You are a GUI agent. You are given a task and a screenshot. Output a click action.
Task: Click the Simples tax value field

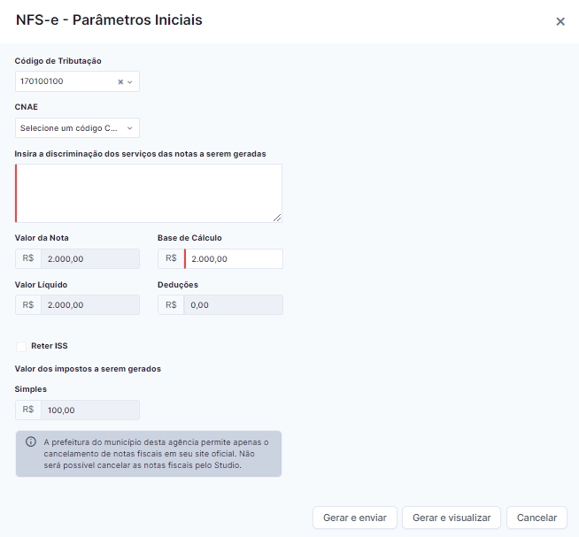click(90, 410)
